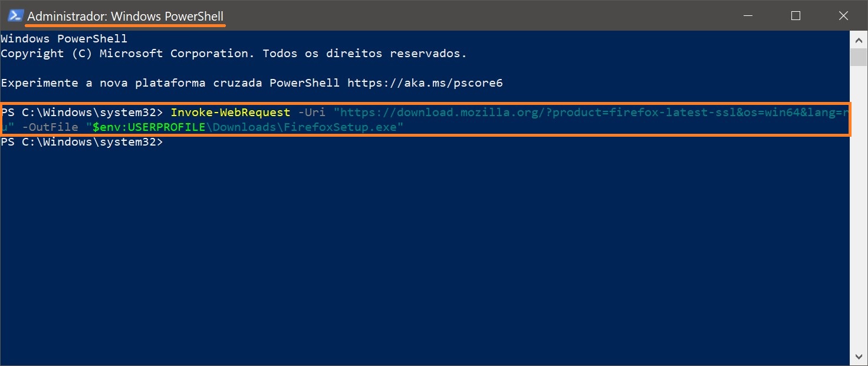Click the vertical scrollbar thumb
The height and width of the screenshot is (366, 868).
pos(859,57)
